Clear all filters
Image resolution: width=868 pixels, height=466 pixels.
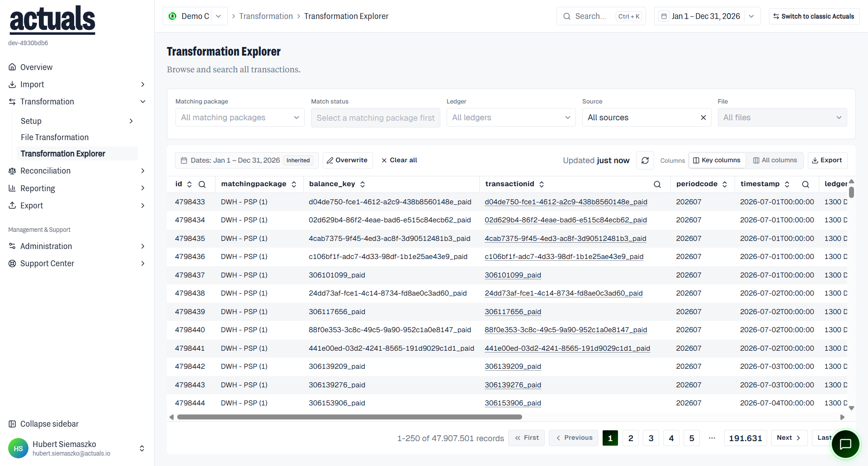point(399,160)
